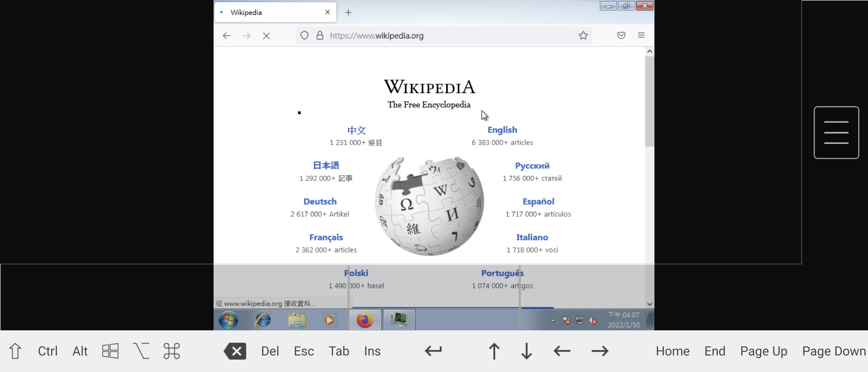Click the site security padlock icon
The image size is (868, 372).
pyautogui.click(x=320, y=35)
